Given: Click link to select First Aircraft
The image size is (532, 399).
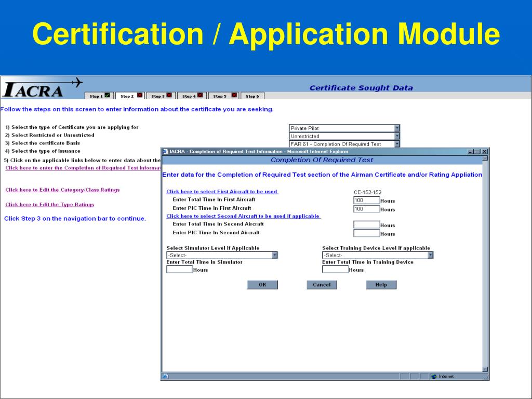Looking at the screenshot, I should (x=222, y=191).
